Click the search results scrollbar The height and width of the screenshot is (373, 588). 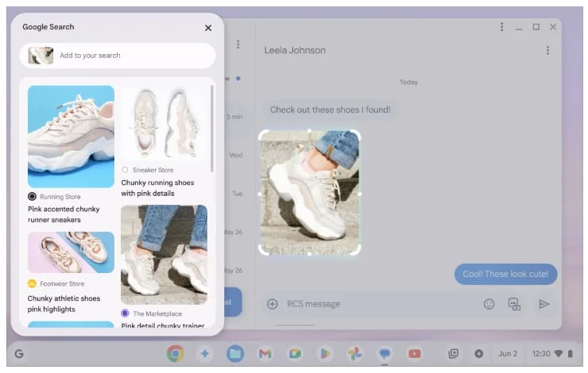click(x=212, y=129)
